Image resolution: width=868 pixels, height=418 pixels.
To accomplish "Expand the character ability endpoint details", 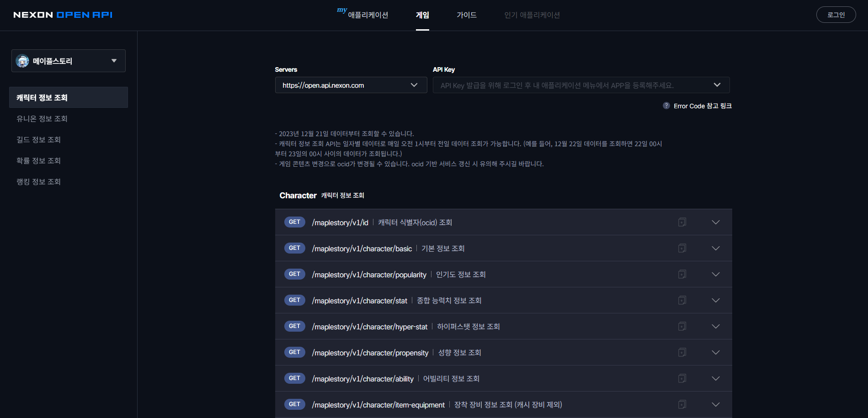I will click(x=715, y=378).
